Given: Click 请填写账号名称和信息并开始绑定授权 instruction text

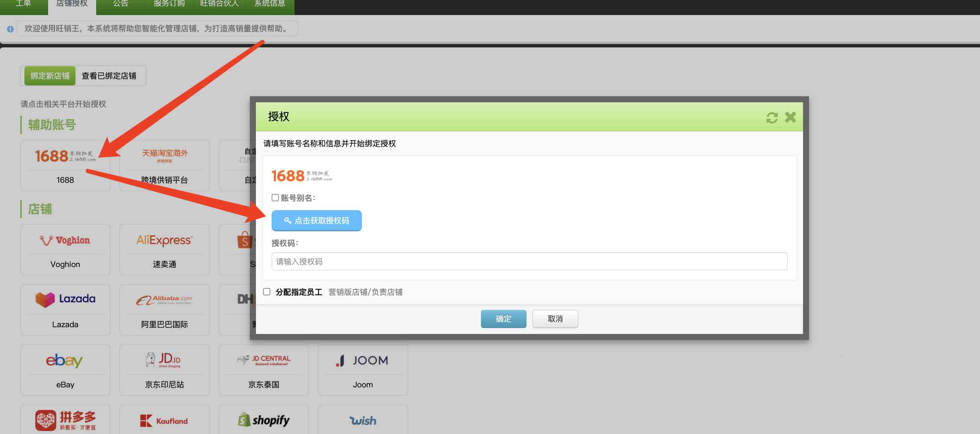Looking at the screenshot, I should click(330, 144).
